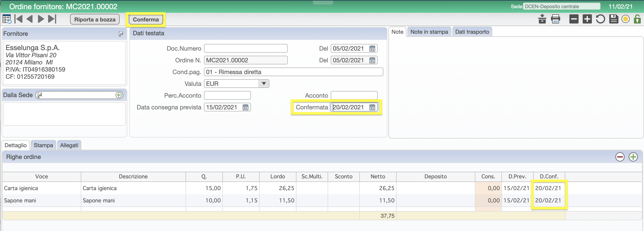Switch to the Note tab
This screenshot has height=231, width=644.
(397, 32)
